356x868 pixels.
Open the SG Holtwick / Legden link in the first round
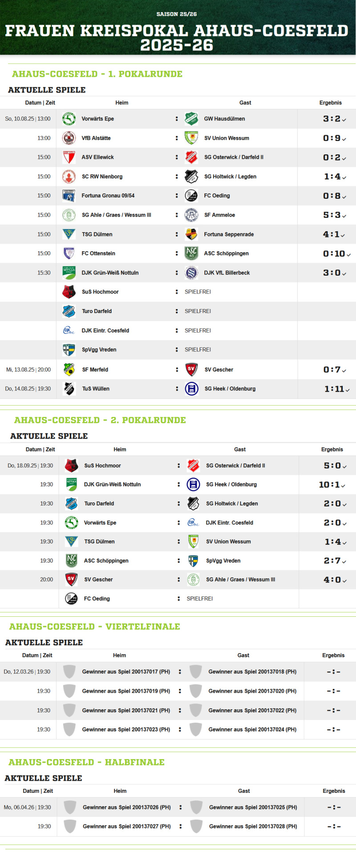pyautogui.click(x=230, y=177)
